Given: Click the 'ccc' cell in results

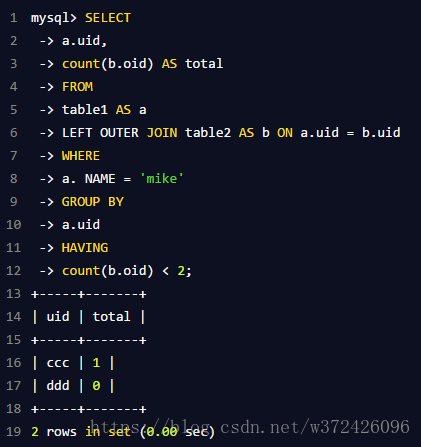Looking at the screenshot, I should 58,363.
